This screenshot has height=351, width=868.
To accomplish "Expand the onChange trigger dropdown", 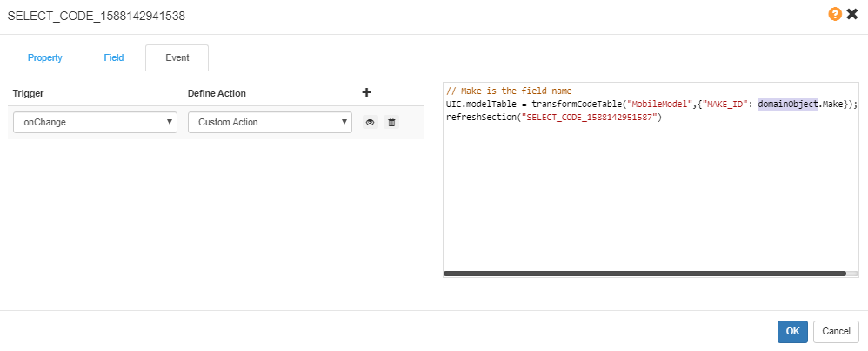I will tap(95, 123).
